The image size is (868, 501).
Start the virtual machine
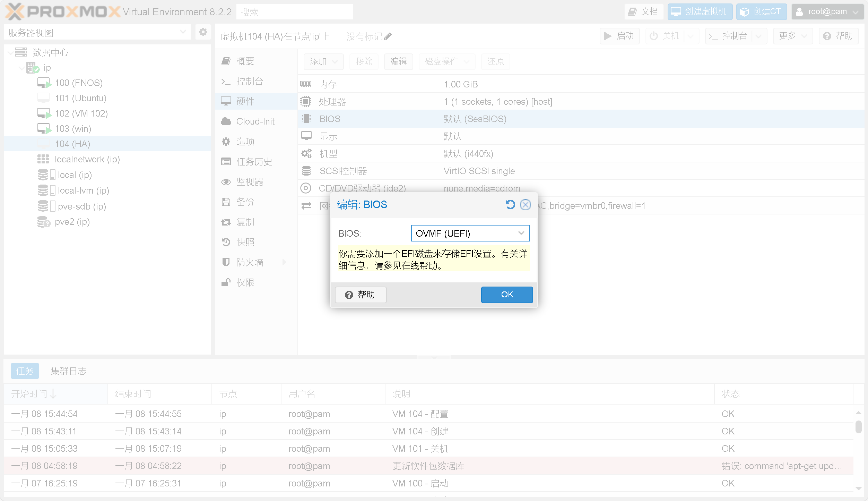[x=619, y=36]
